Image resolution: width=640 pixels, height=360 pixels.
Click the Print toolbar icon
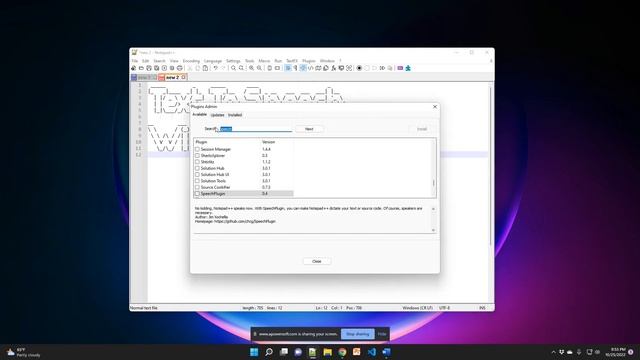[x=180, y=68]
